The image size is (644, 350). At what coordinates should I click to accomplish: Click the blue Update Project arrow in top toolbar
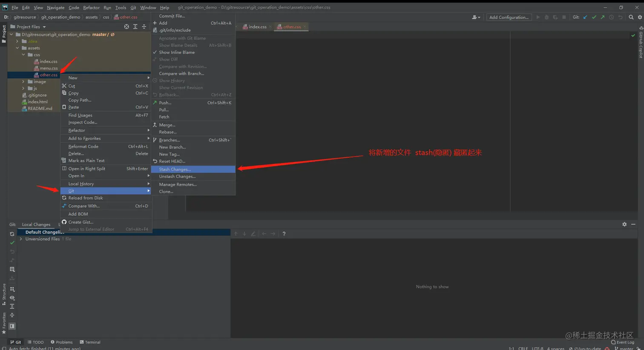click(x=585, y=17)
